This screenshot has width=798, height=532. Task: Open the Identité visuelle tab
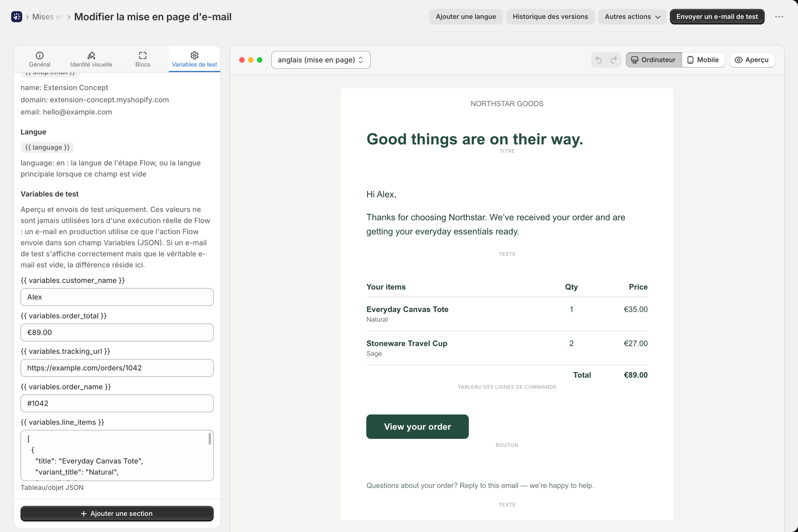pos(91,59)
